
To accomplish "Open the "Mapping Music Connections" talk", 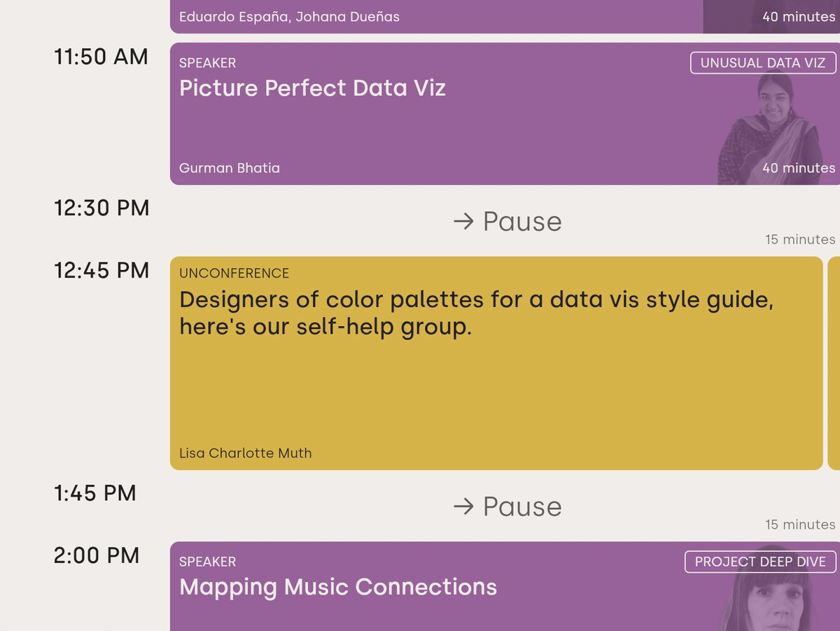I will (338, 587).
